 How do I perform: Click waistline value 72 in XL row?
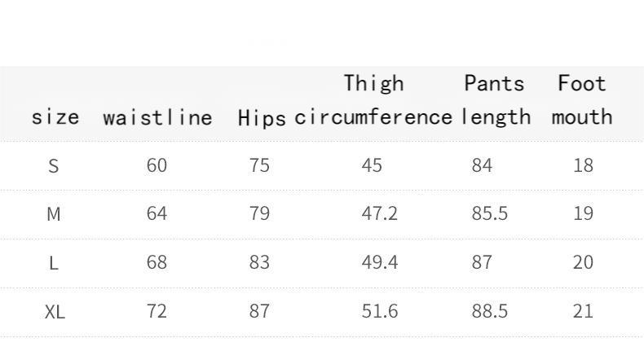coord(157,310)
